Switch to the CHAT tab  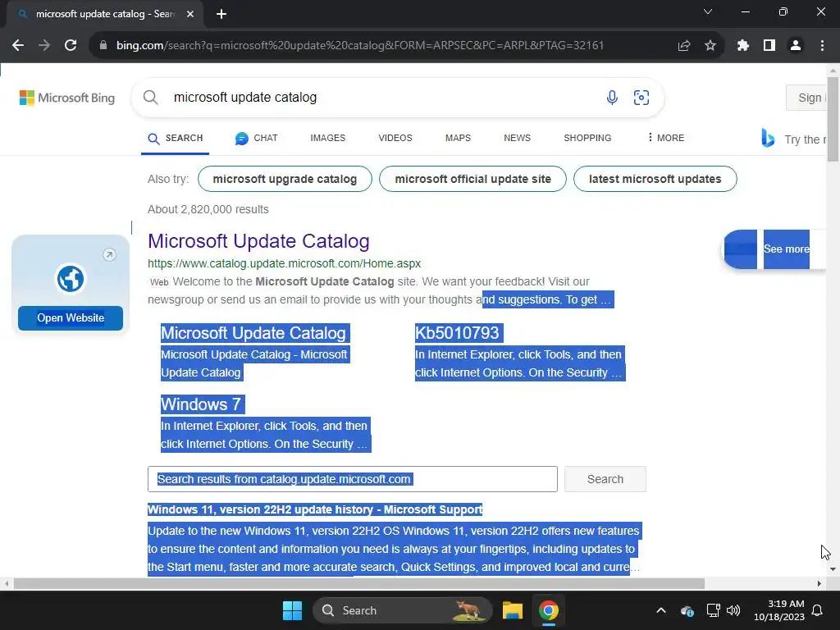click(x=257, y=138)
